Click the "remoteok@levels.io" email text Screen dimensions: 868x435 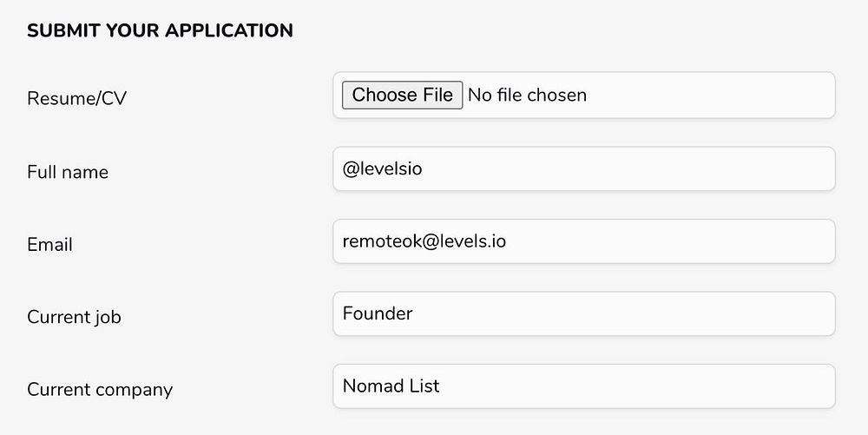coord(424,241)
